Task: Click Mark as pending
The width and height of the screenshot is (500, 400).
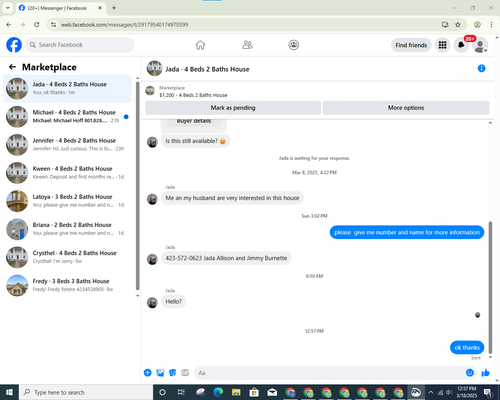Action: click(x=233, y=108)
